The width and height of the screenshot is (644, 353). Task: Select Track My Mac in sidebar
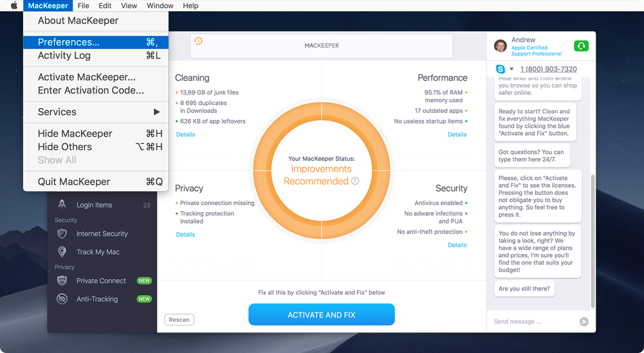[103, 252]
